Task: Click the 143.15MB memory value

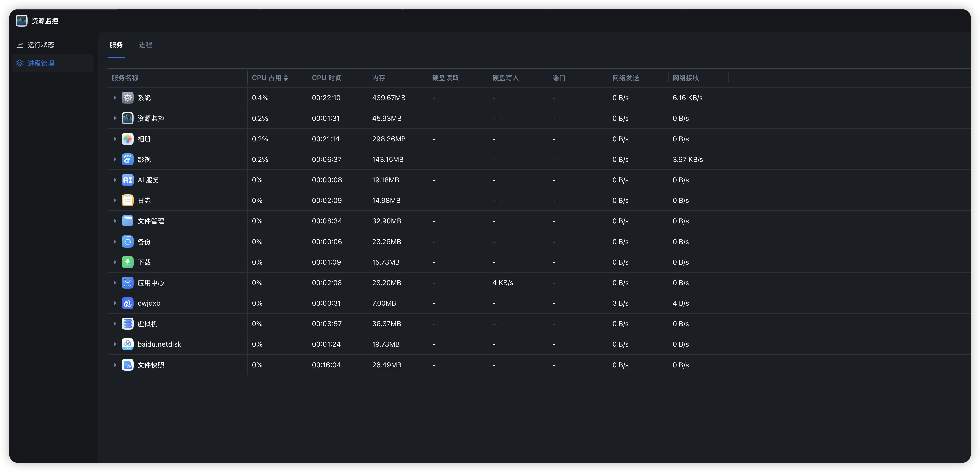Action: (388, 160)
